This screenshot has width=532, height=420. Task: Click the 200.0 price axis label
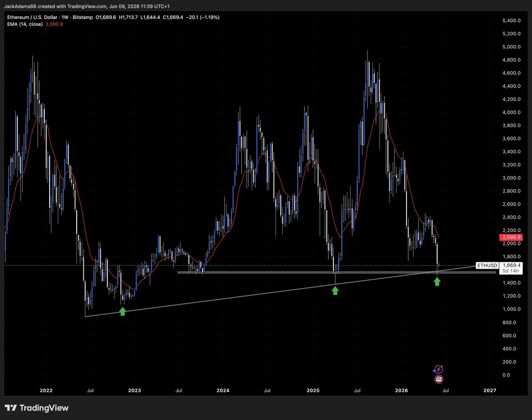click(510, 362)
